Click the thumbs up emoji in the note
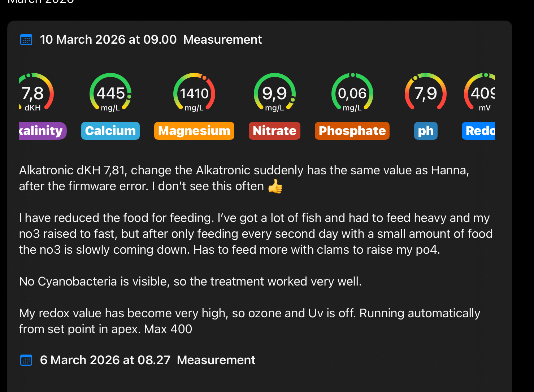 (x=275, y=187)
